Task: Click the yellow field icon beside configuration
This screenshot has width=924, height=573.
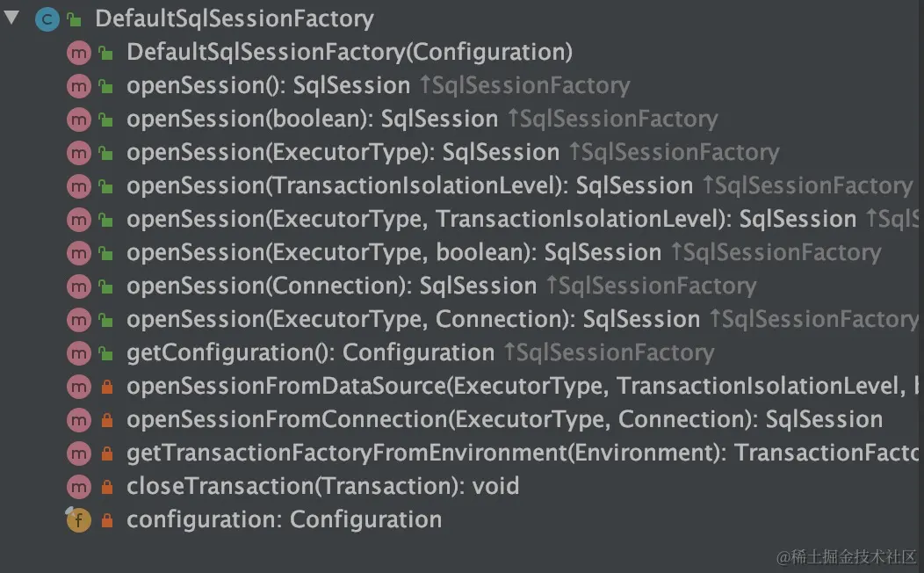Action: (79, 519)
